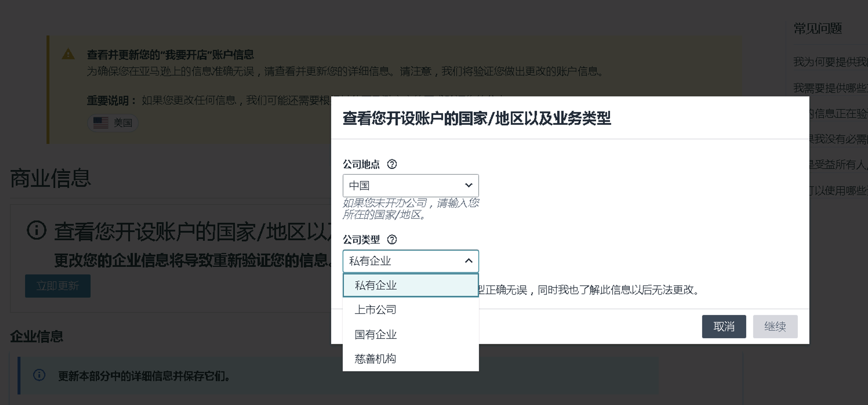This screenshot has width=868, height=405.
Task: Click info icon in blue 更新本部分 banner
Action: [x=39, y=375]
